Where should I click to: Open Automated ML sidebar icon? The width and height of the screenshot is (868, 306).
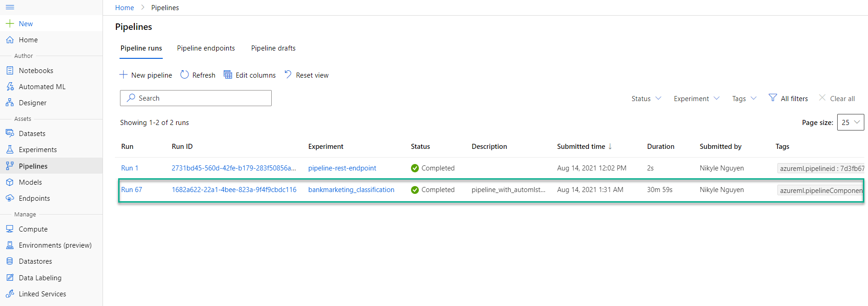tap(10, 86)
